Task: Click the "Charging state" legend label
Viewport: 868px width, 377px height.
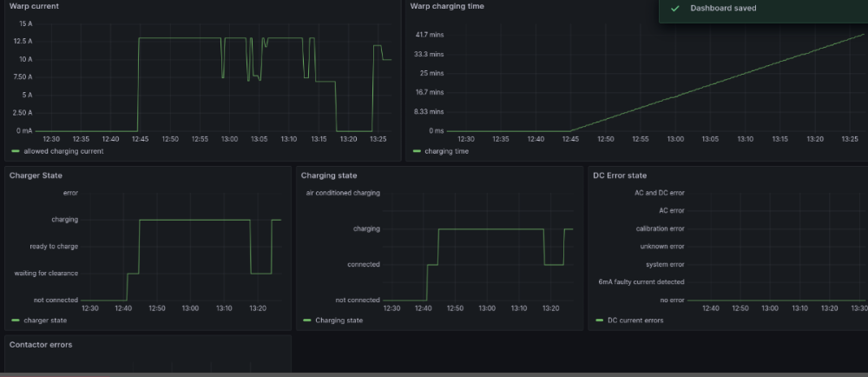Action: (339, 321)
